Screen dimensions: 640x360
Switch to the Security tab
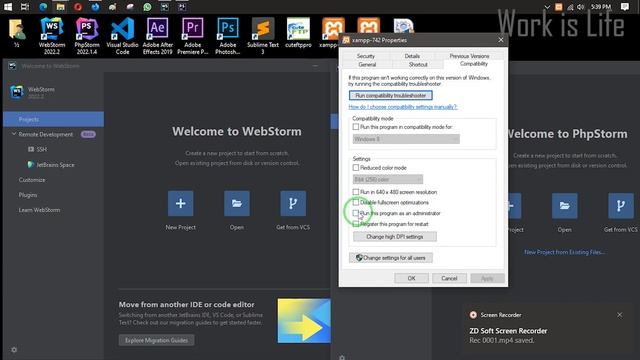click(x=366, y=56)
